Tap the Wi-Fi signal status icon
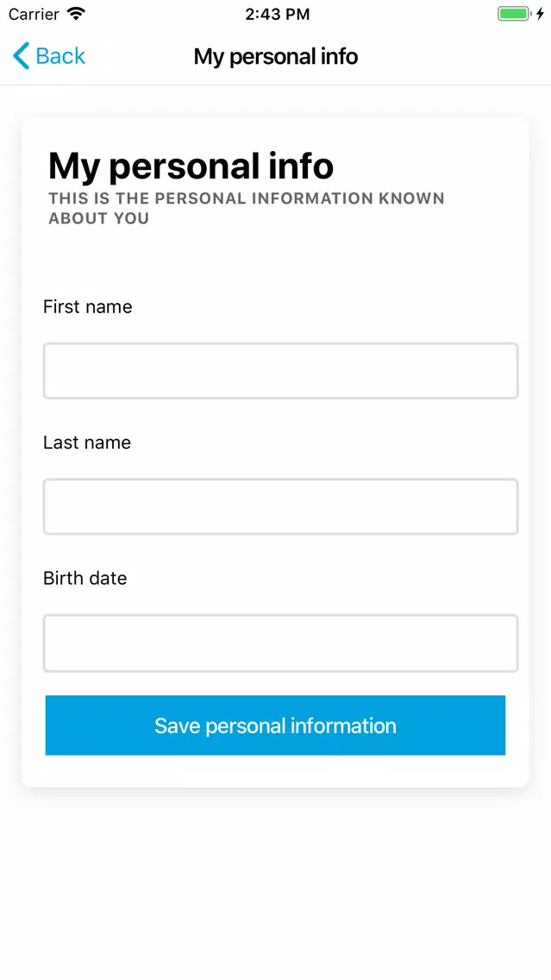The image size is (551, 980). (x=76, y=14)
